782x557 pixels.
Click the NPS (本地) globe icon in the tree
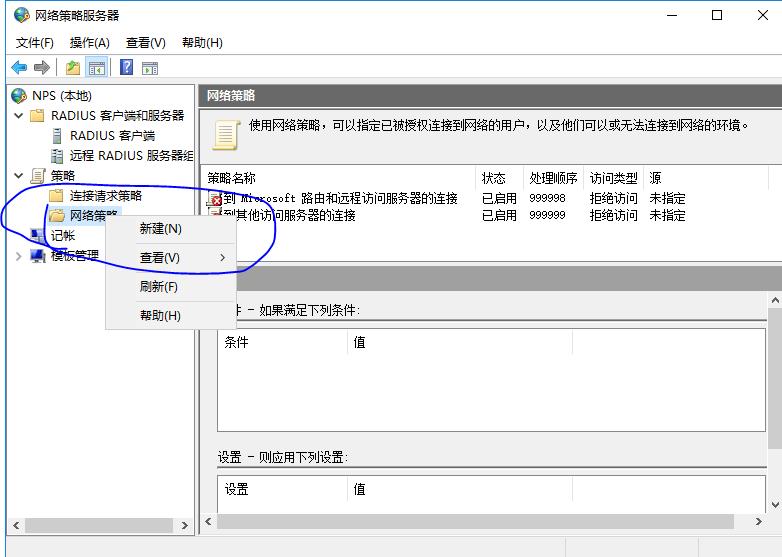[x=19, y=95]
